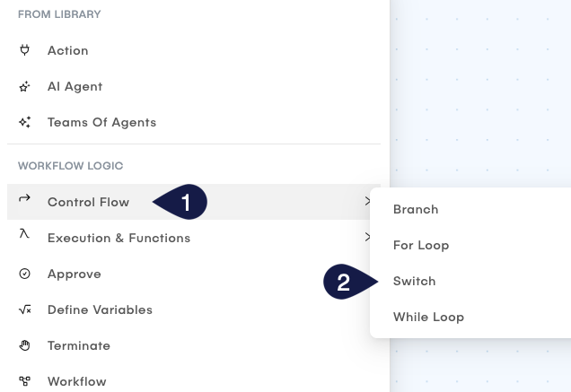Click the Action plug icon
This screenshot has width=571, height=392.
coord(25,50)
